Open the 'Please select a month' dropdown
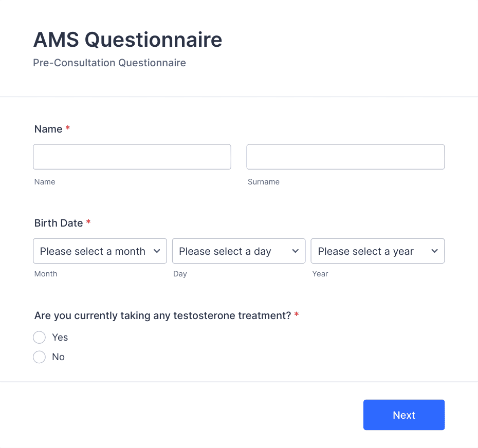 [100, 251]
